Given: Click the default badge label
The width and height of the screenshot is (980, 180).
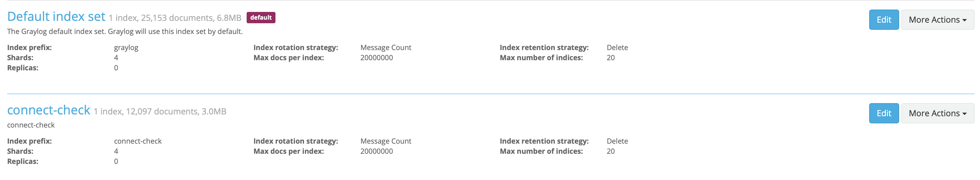Looking at the screenshot, I should (261, 18).
